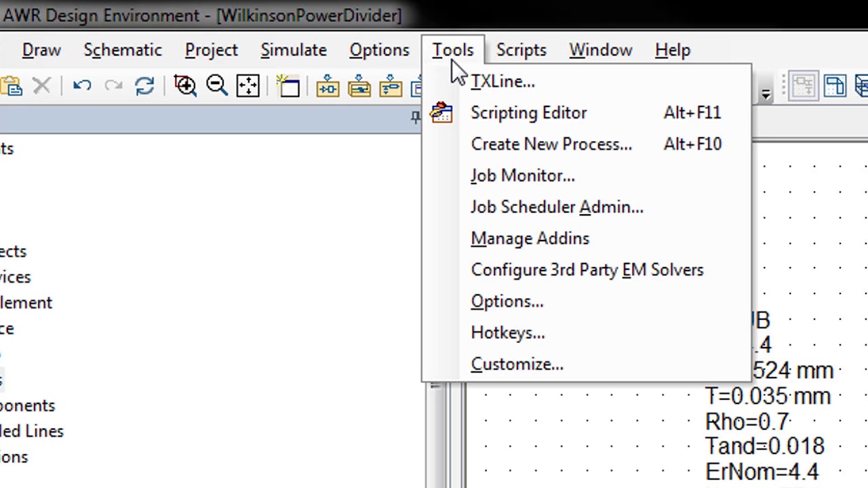Click the greyed View Schematic toolbar icon
Image resolution: width=868 pixels, height=488 pixels.
click(x=803, y=86)
